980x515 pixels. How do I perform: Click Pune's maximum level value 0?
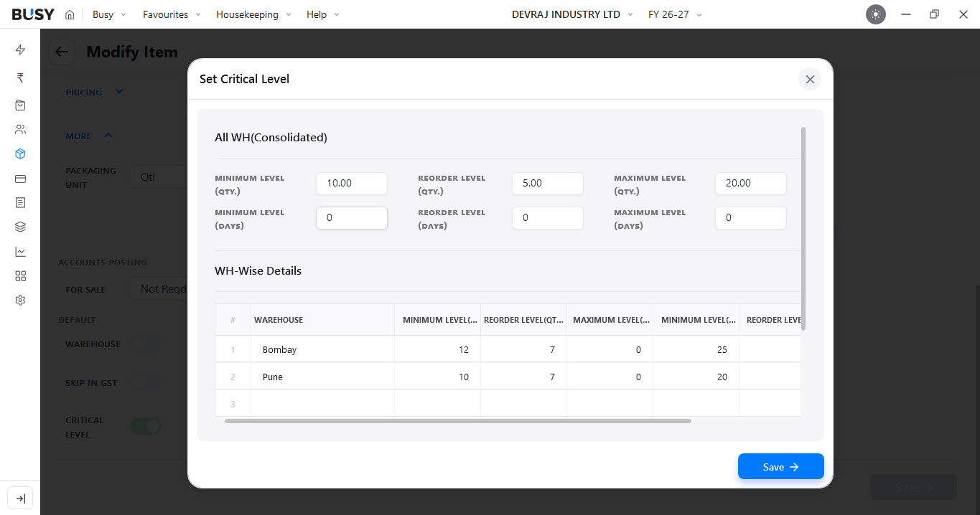[x=610, y=377]
